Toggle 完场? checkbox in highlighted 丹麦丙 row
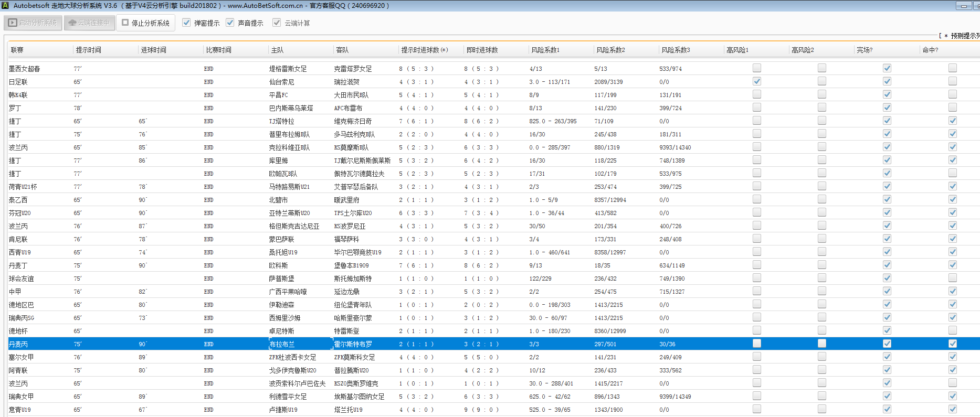This screenshot has width=980, height=417. [887, 344]
